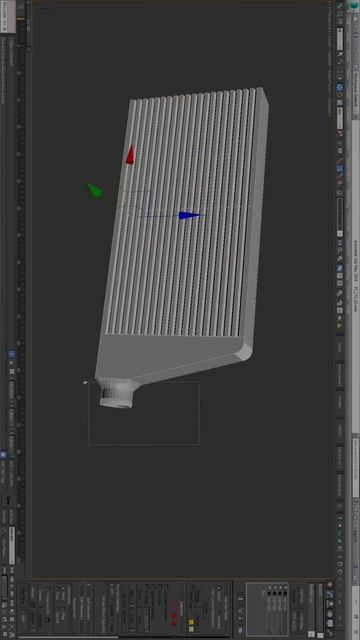The height and width of the screenshot is (640, 360).
Task: Open the Reference Coordinate System dropdown
Action: (340, 118)
